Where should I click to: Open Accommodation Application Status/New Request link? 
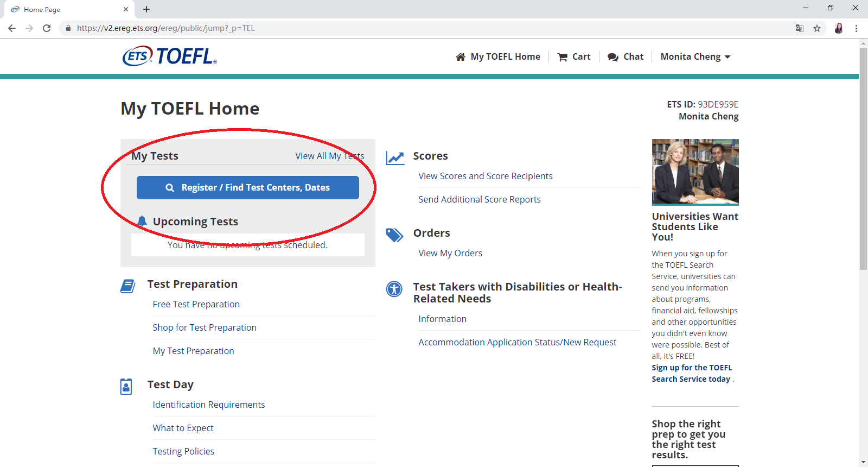tap(518, 342)
